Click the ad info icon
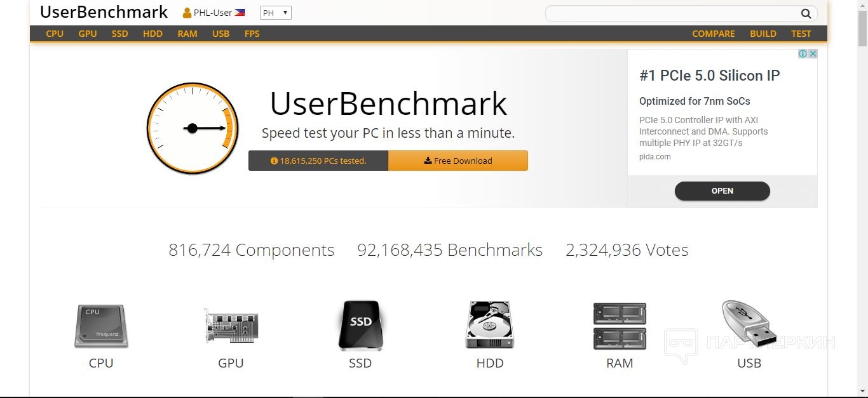 point(803,54)
